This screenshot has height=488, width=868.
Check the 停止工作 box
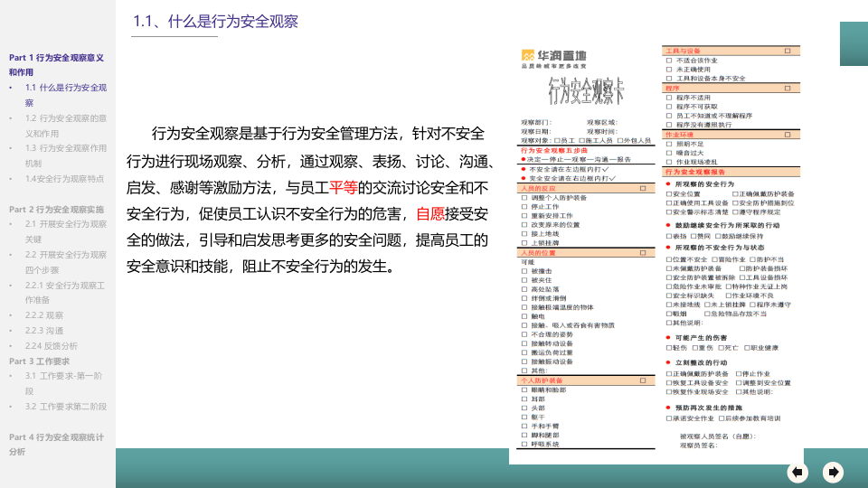pos(524,207)
